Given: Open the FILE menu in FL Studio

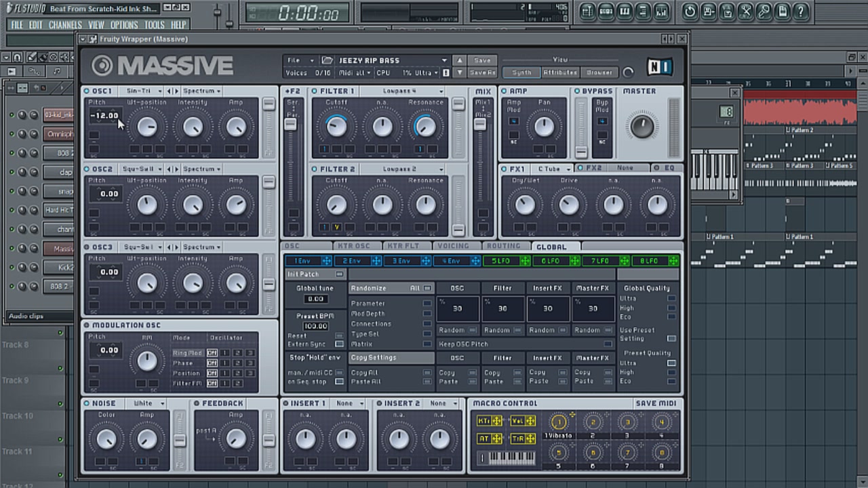Looking at the screenshot, I should pyautogui.click(x=17, y=25).
